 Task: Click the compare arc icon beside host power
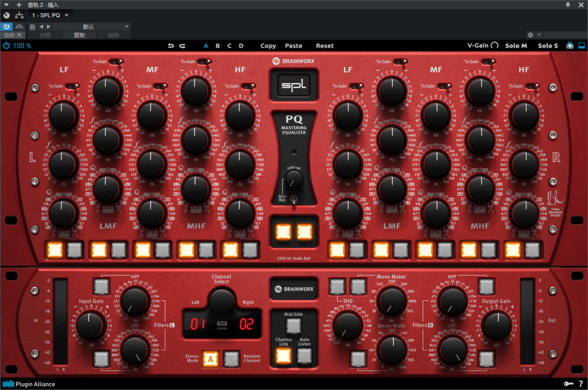tap(19, 26)
